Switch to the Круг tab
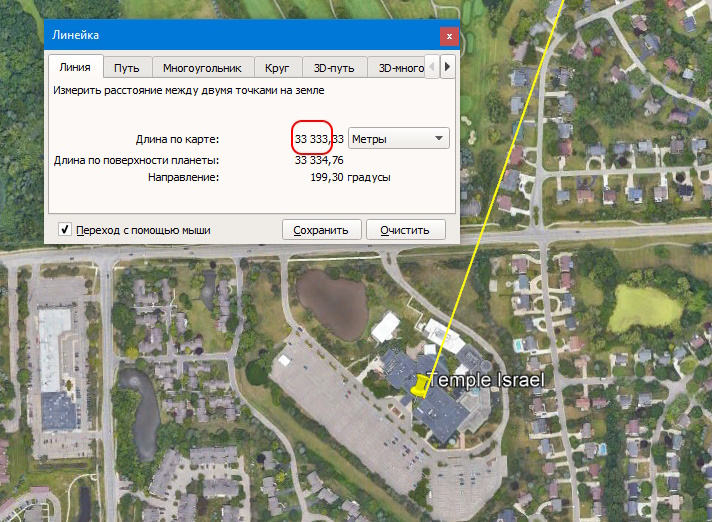Viewport: 712px width, 522px height. [x=277, y=68]
